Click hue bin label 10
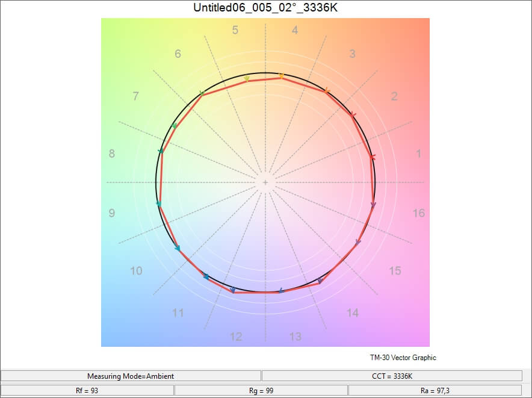Viewport: 532px width, 398px height. pyautogui.click(x=137, y=271)
